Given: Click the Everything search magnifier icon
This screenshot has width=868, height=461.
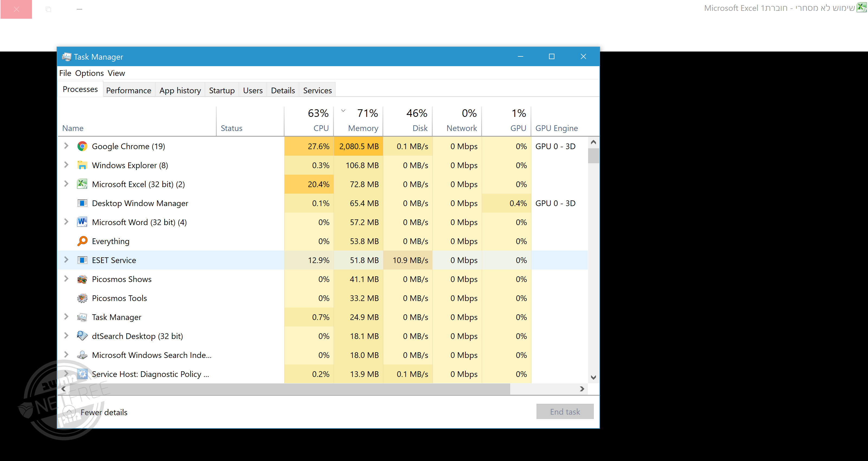Looking at the screenshot, I should 82,241.
